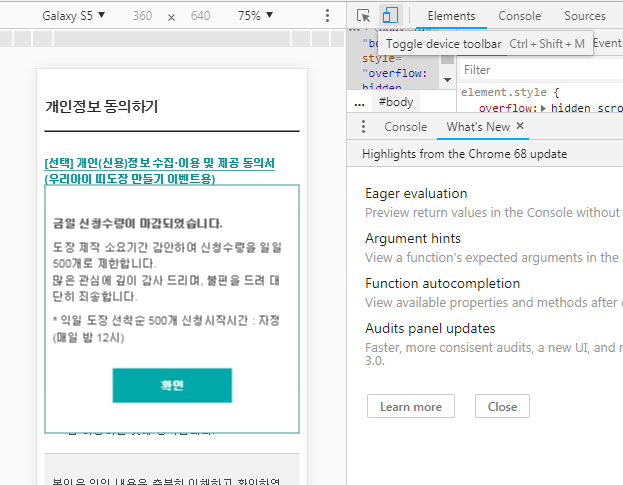Click the Function autocompletion heading

pos(442,283)
